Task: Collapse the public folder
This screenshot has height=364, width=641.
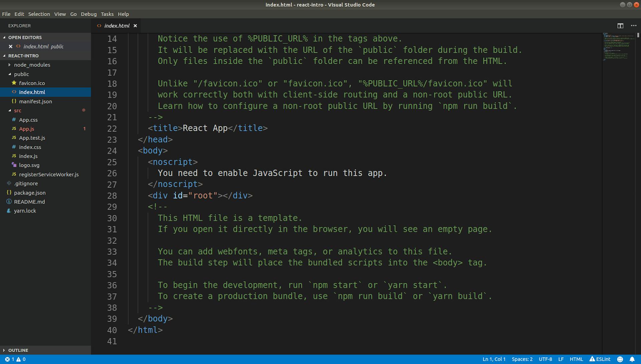Action: [21, 74]
